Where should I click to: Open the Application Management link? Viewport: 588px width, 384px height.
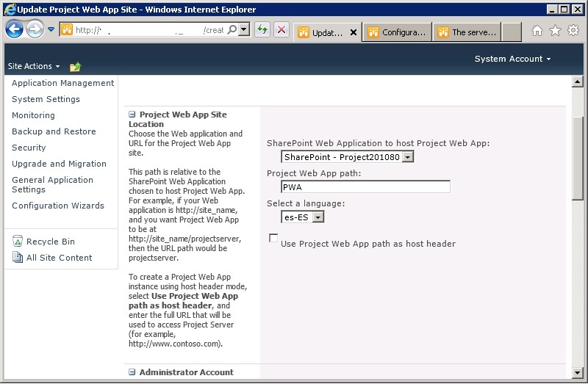62,83
